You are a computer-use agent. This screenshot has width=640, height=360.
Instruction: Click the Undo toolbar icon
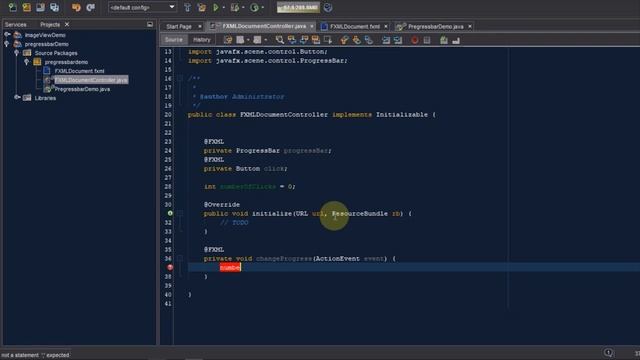click(76, 7)
